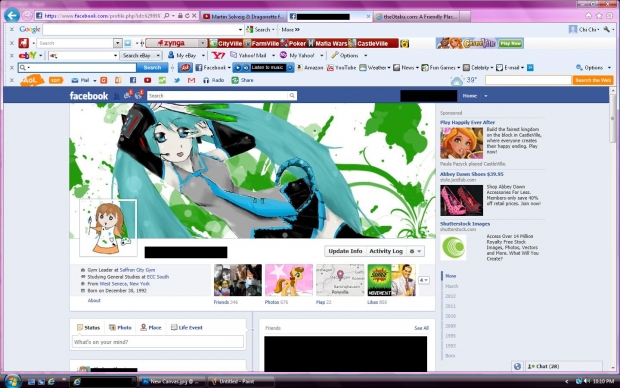Viewport: 620px width, 388px height.
Task: Click the Gmail M icon on the AOL toolbar
Action: (x=191, y=80)
